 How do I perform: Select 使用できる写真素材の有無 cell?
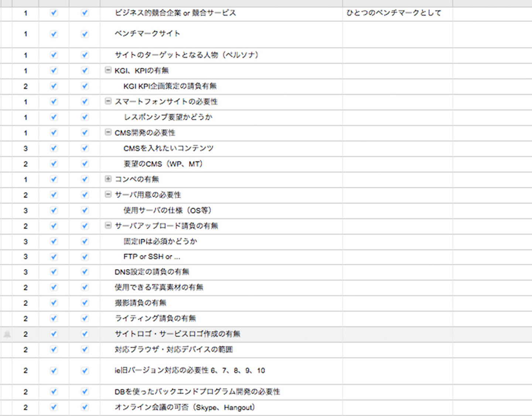221,287
